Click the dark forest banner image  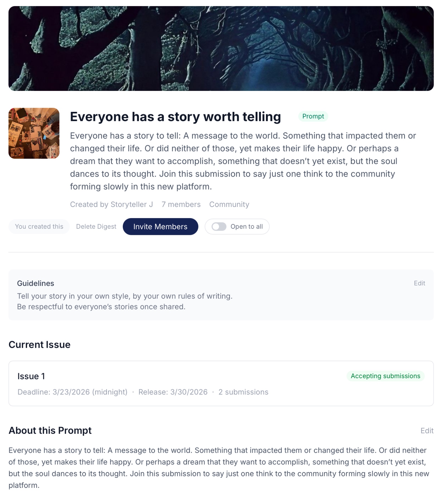click(x=221, y=49)
